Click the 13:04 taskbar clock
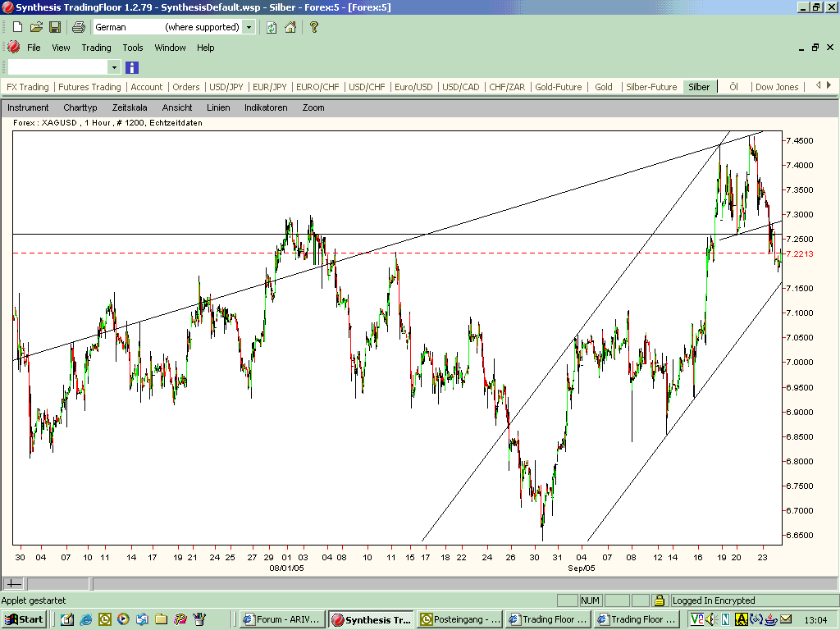 click(815, 620)
